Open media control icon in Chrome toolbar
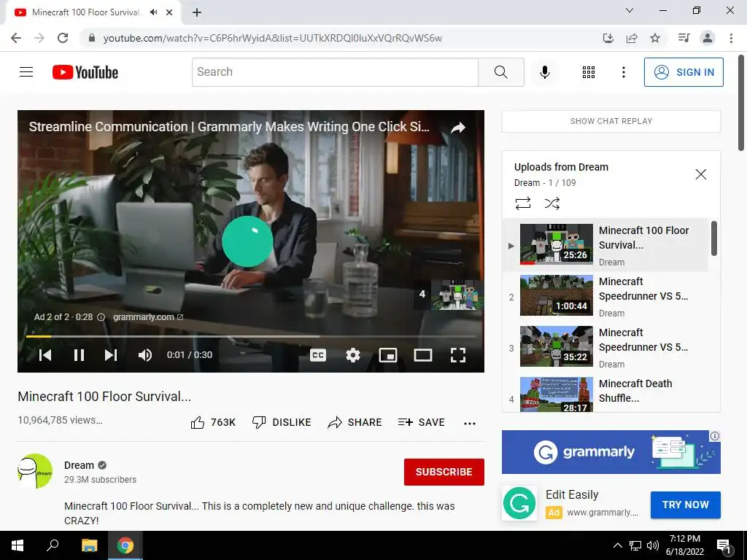 point(684,38)
